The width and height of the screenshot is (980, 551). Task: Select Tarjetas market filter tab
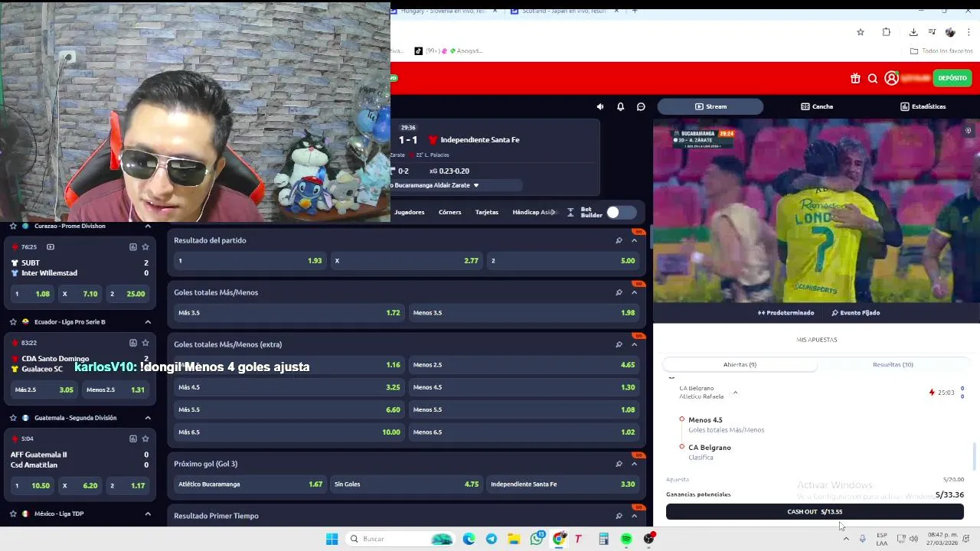[x=486, y=212]
